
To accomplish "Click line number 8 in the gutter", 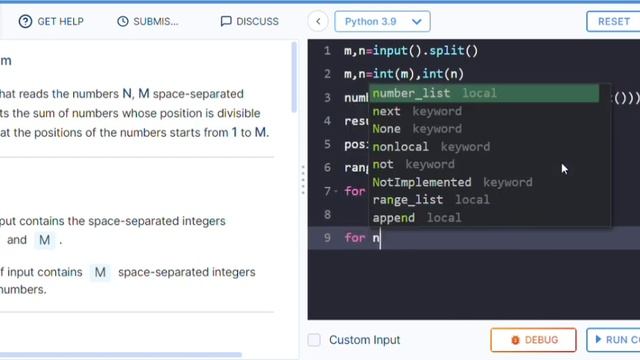I will [x=327, y=215].
